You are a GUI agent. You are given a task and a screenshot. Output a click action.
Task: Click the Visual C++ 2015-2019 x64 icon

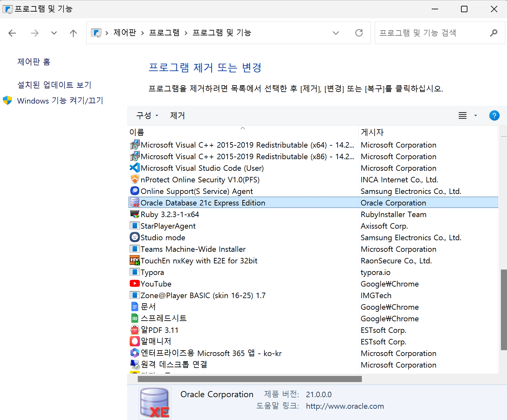[135, 145]
